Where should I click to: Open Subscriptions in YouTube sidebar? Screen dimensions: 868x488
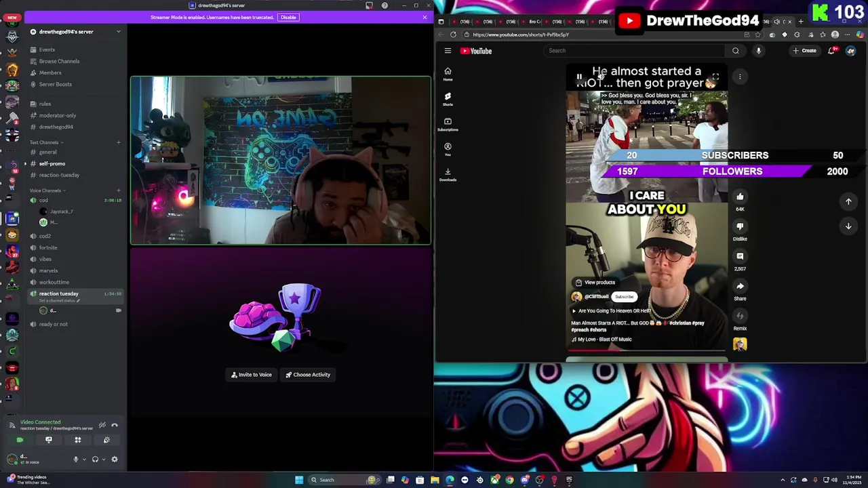[x=448, y=124]
